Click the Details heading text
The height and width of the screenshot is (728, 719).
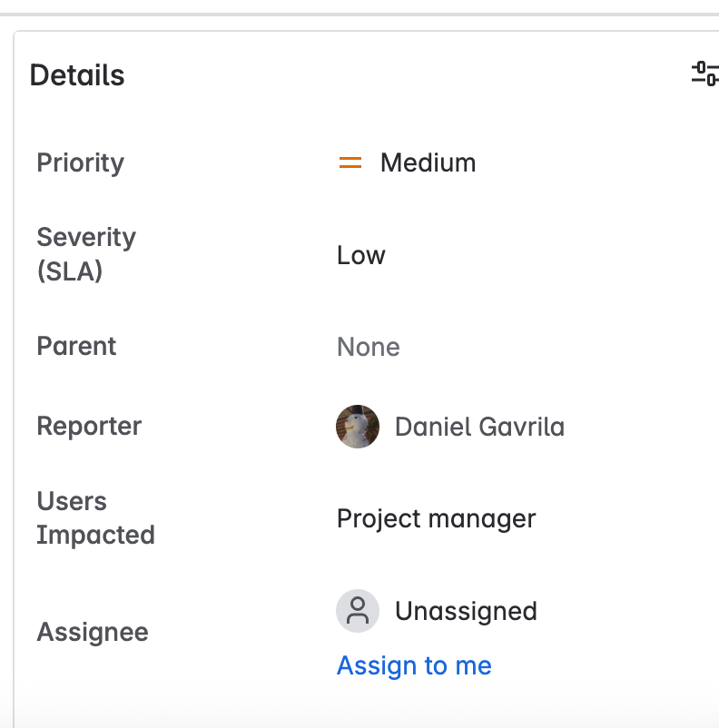pyautogui.click(x=77, y=75)
